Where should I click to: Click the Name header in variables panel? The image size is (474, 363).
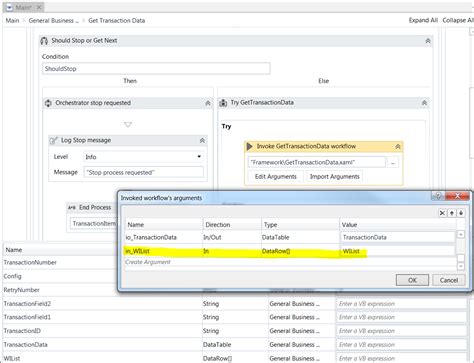14,250
